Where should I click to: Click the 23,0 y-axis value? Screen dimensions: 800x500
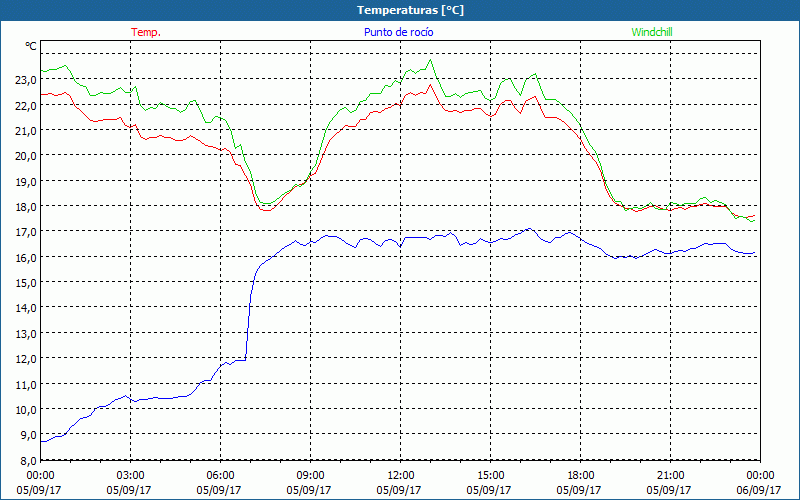[27, 80]
